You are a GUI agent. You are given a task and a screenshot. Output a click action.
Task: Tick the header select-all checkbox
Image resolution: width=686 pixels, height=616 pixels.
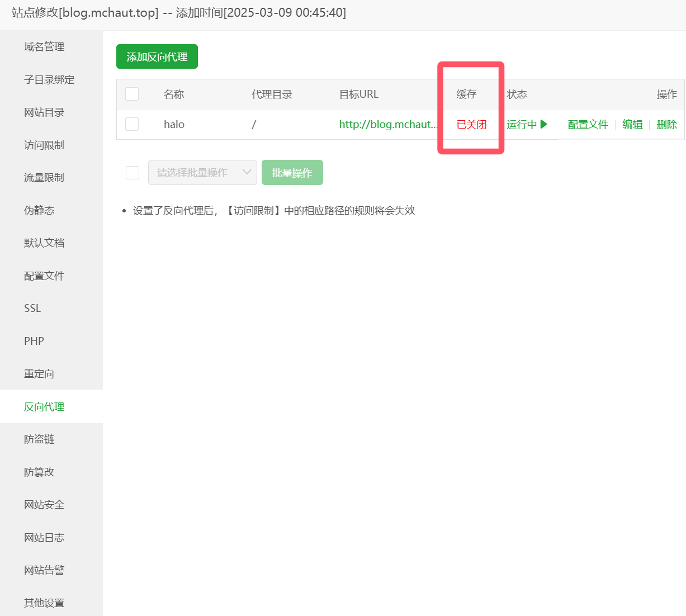click(132, 94)
